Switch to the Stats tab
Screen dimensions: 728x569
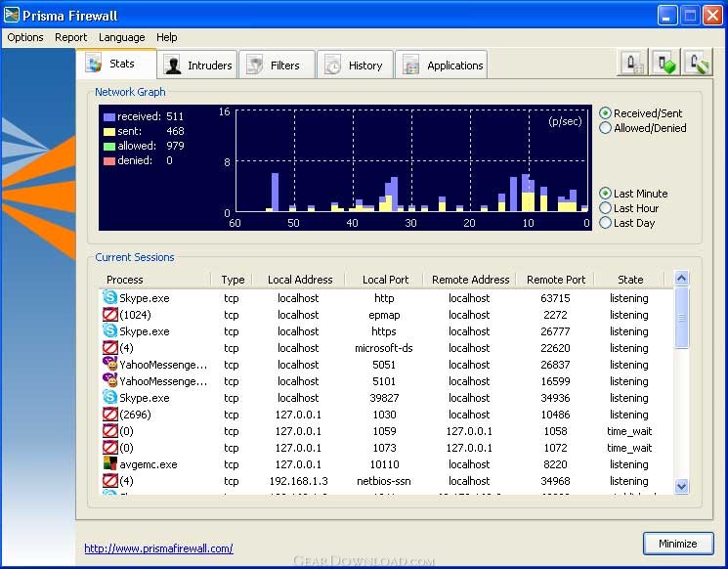pos(116,64)
